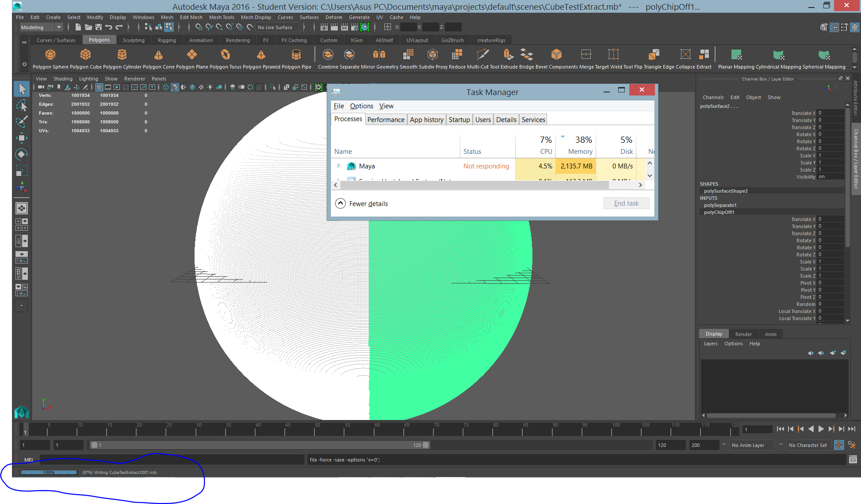Toggle wireframe display in viewport toolbar
Screen dimensions: 861x504
click(166, 87)
